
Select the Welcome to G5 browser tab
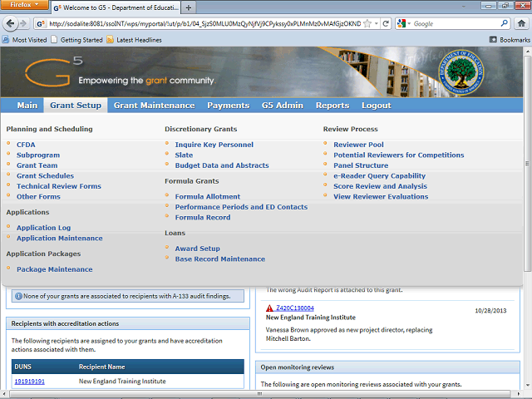(116, 7)
